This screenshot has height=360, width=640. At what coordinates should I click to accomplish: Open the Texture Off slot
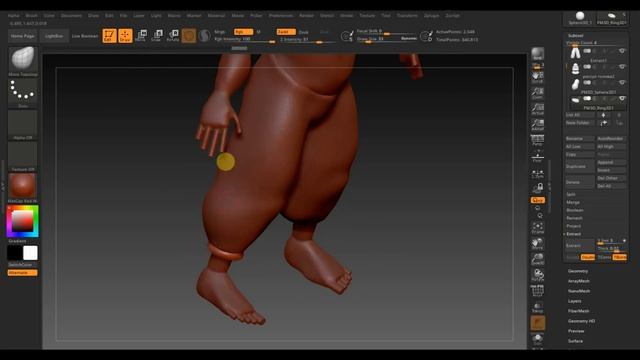click(23, 155)
